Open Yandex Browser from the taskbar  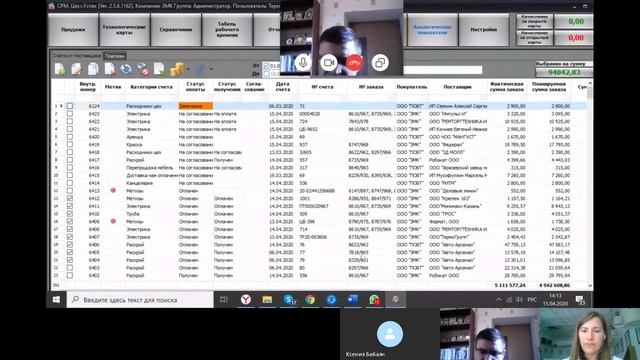(246, 300)
